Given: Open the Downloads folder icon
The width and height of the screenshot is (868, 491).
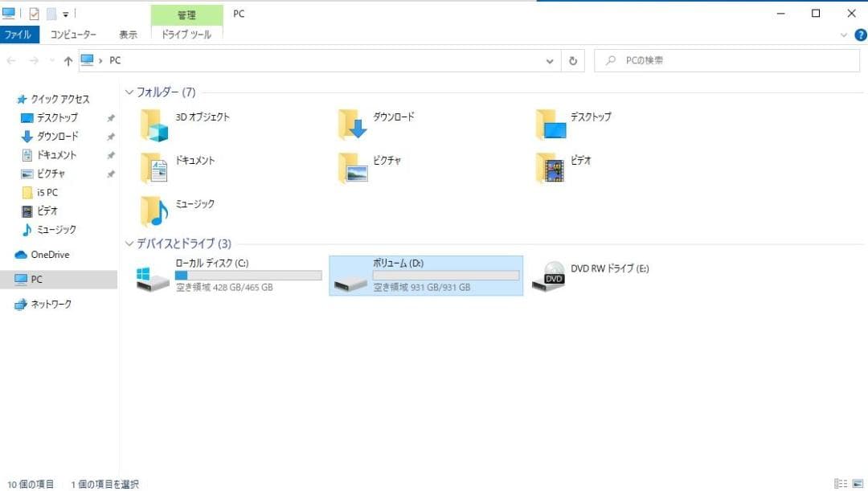Looking at the screenshot, I should (351, 125).
